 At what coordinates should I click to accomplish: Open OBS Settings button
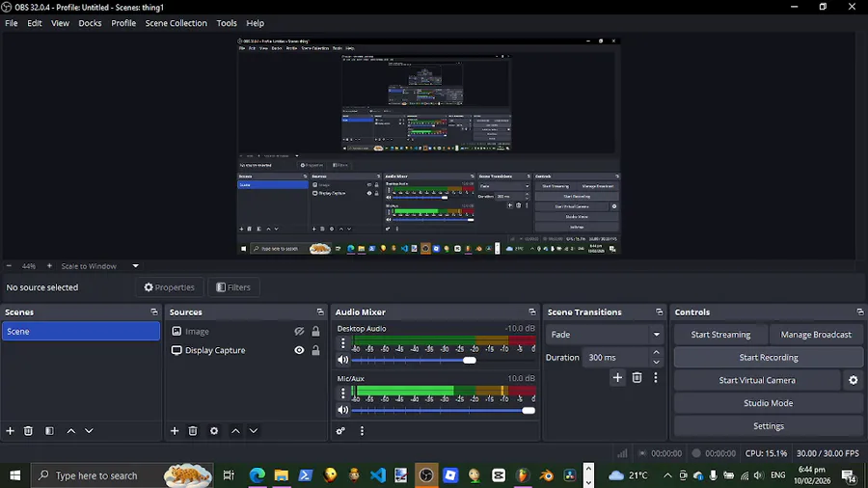pyautogui.click(x=769, y=426)
